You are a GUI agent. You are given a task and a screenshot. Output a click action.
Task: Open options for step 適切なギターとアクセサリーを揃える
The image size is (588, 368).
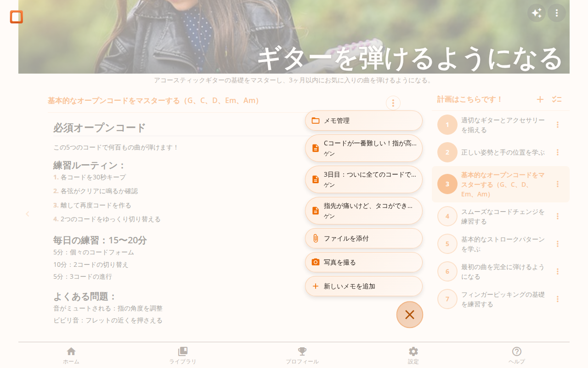[x=558, y=125]
